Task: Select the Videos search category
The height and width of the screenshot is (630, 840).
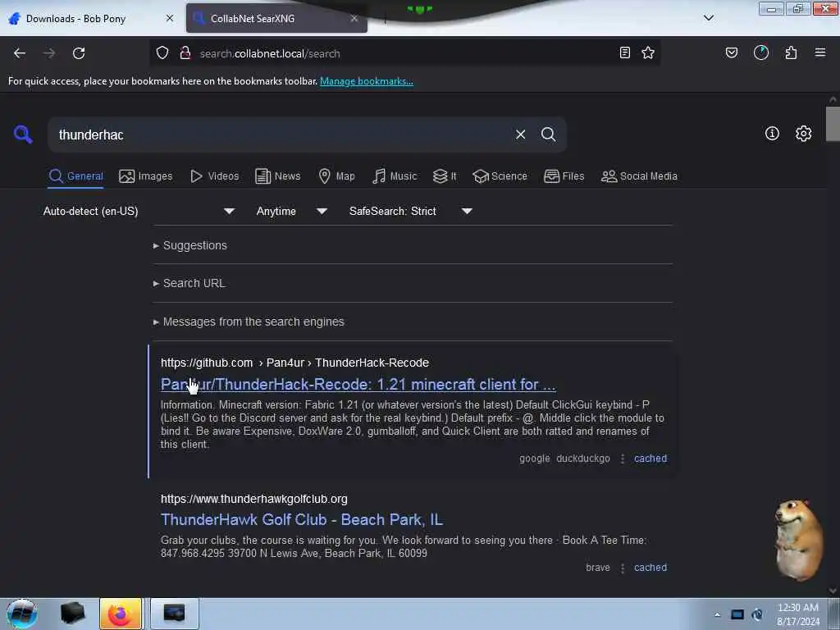Action: point(215,176)
